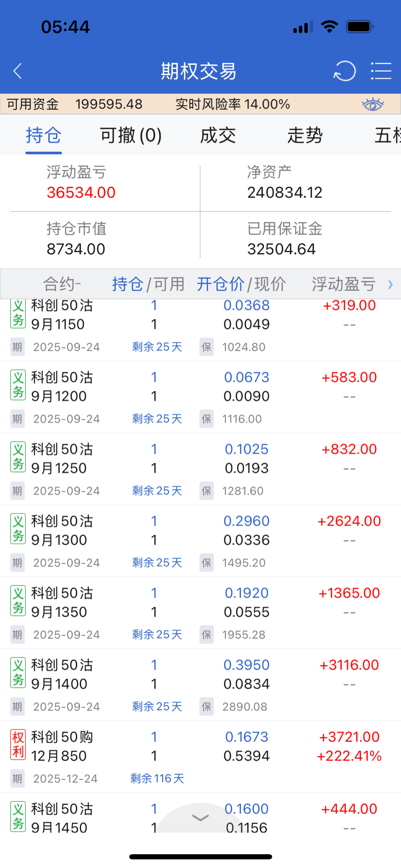
Task: Tap 义务 badge on 9月1150 contract
Action: 18,314
